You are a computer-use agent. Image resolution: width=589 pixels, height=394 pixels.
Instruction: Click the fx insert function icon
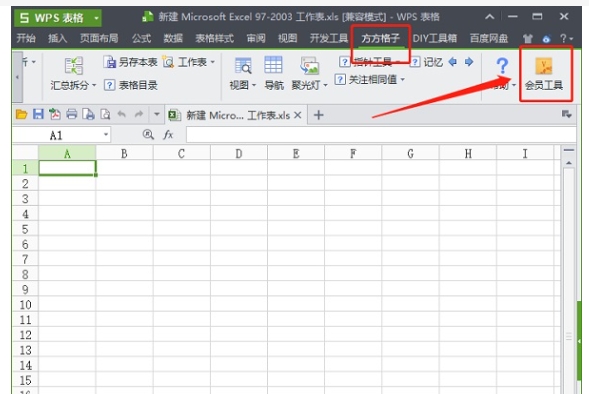[x=168, y=134]
